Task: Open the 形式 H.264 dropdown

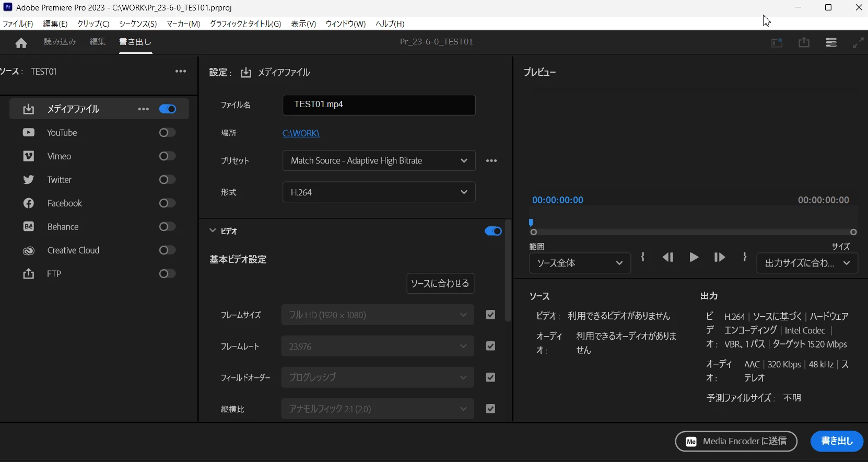Action: [379, 192]
